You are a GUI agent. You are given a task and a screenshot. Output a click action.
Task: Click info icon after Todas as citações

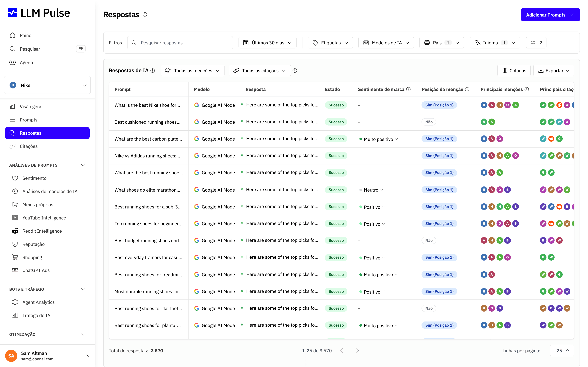[x=295, y=71]
